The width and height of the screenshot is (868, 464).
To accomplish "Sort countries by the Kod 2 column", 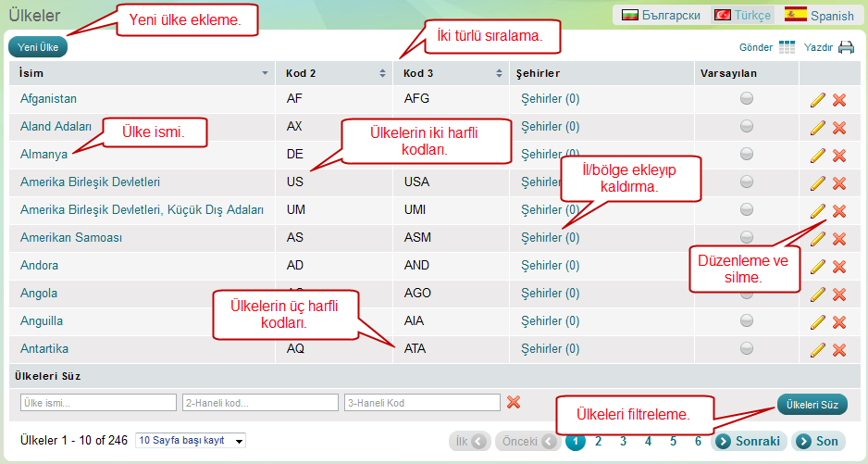I will click(334, 73).
